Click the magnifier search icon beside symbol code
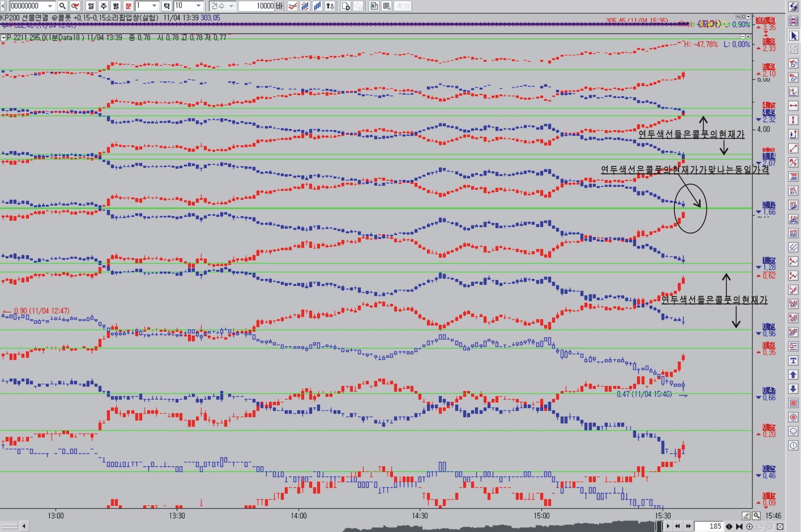This screenshot has height=532, width=807. (62, 6)
